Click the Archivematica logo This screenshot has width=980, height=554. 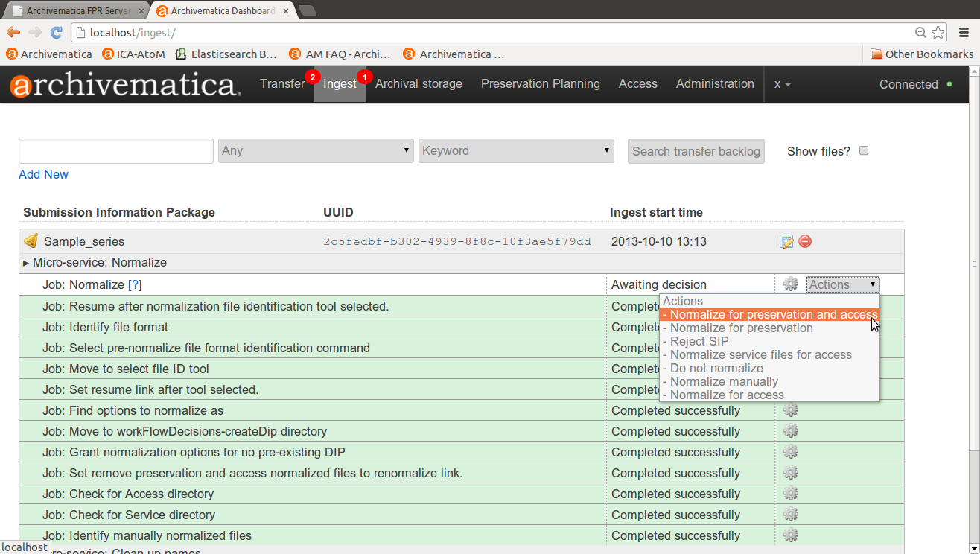point(125,85)
